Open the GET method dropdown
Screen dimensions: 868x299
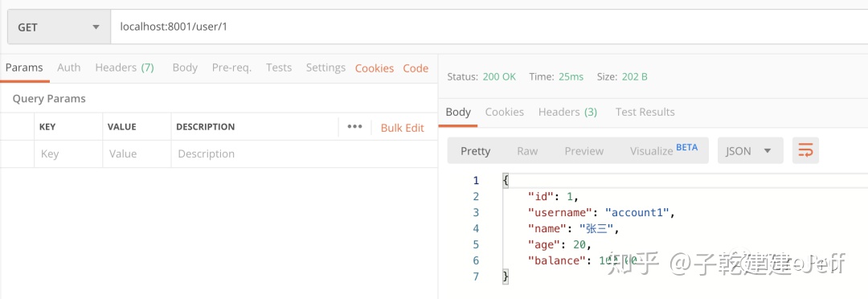pos(59,27)
